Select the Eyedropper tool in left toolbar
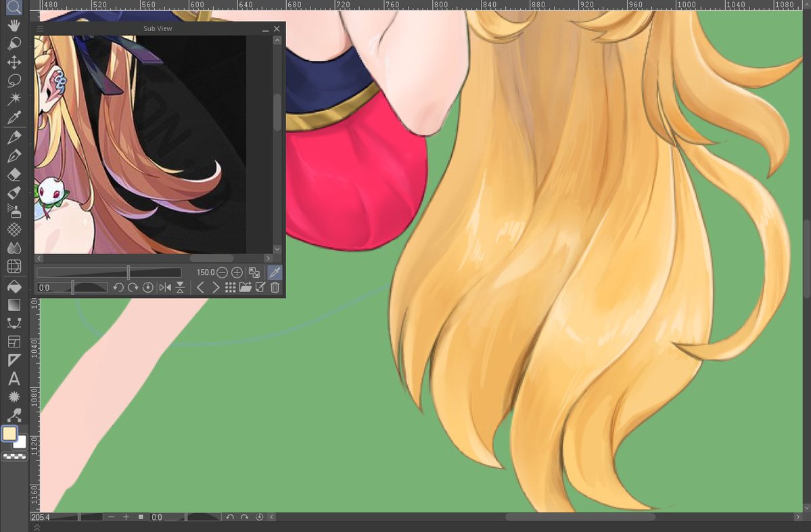This screenshot has width=811, height=532. coord(14,118)
